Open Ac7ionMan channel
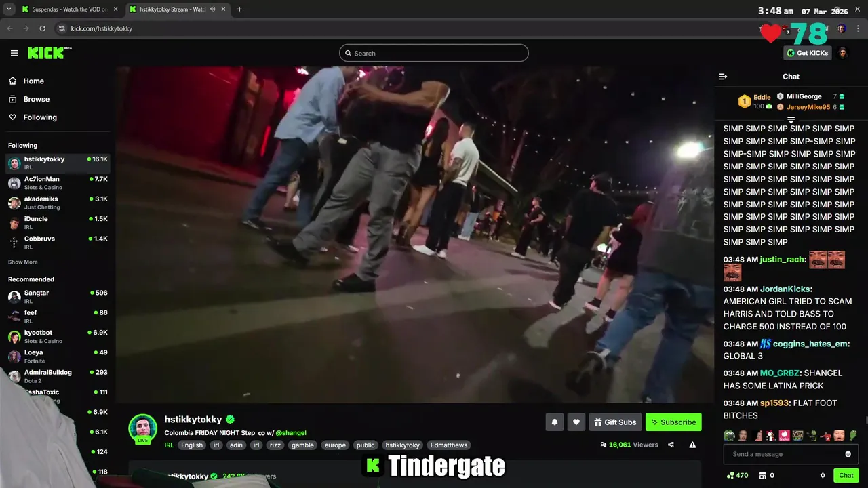868x488 pixels. point(58,182)
